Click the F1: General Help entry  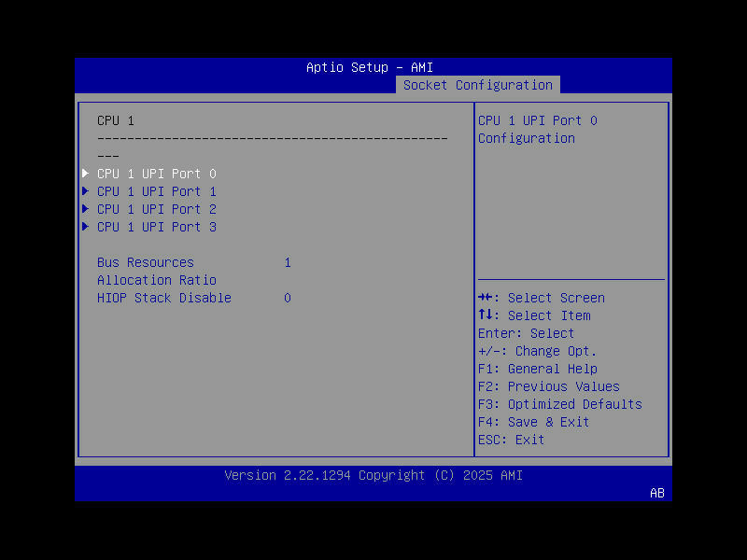pyautogui.click(x=537, y=368)
